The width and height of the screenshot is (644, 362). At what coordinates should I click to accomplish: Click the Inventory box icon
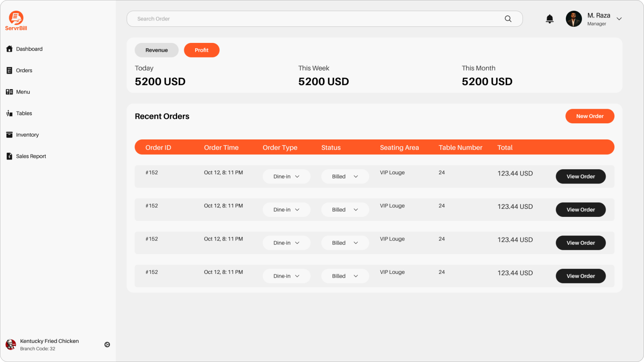pyautogui.click(x=10, y=135)
